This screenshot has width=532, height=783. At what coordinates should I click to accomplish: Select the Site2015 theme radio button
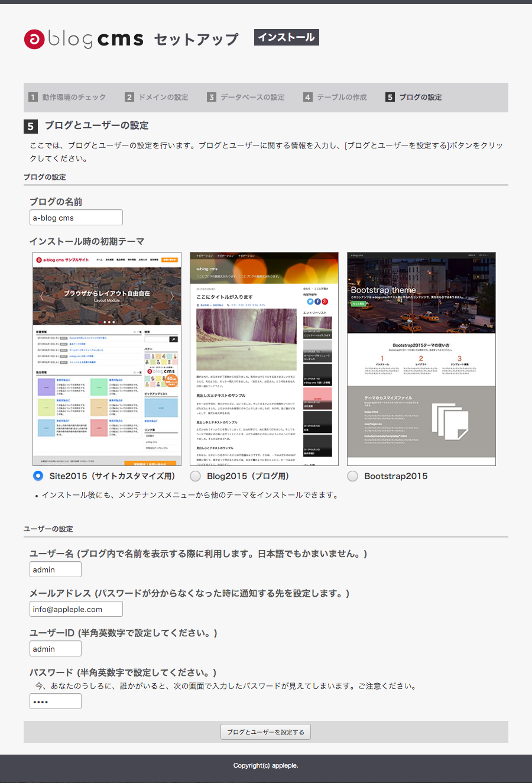pyautogui.click(x=38, y=475)
